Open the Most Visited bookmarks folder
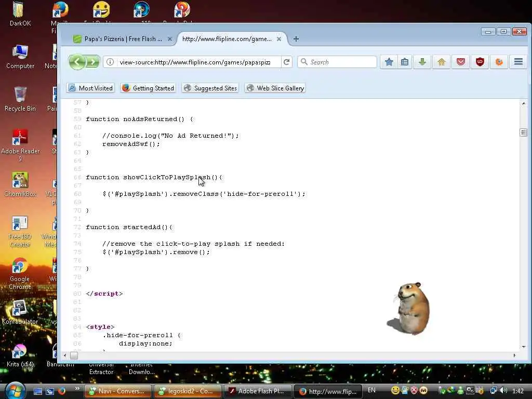Viewport: 532px width, 399px height. click(x=90, y=88)
